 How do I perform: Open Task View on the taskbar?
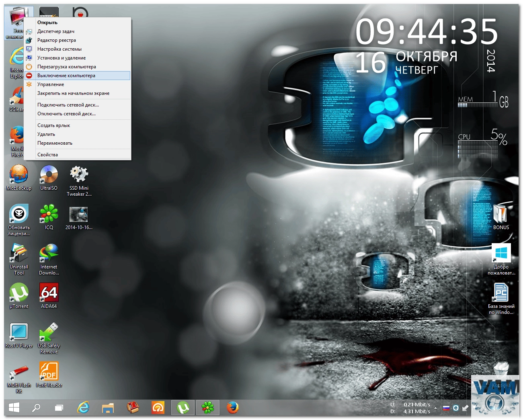click(59, 408)
